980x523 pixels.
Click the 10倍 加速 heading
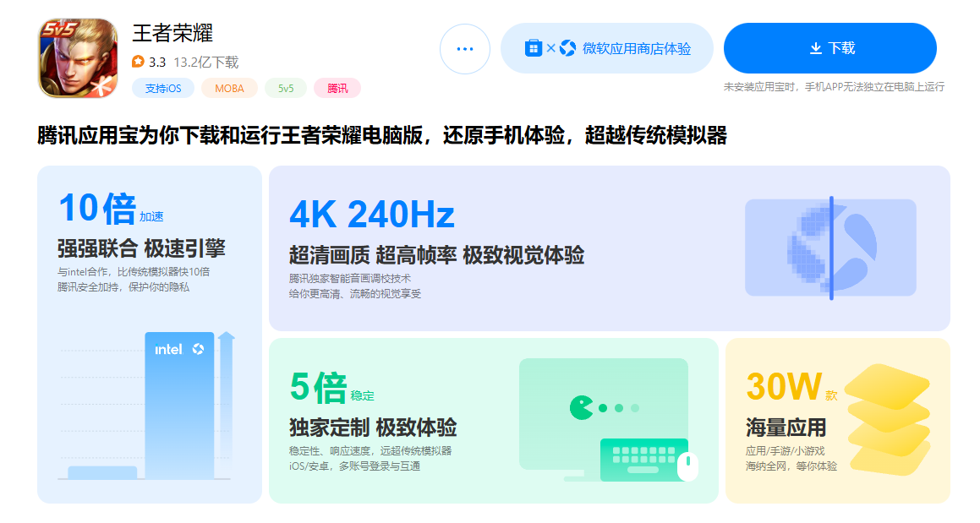coord(111,208)
